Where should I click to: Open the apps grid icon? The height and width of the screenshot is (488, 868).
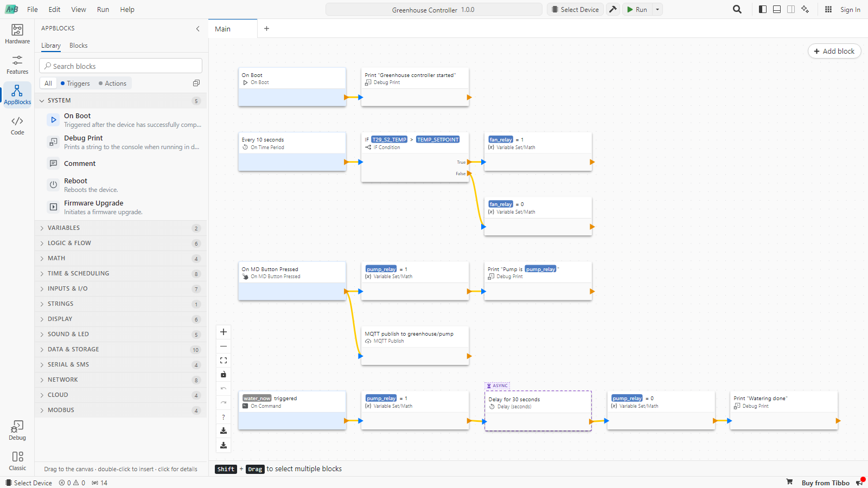tap(828, 9)
